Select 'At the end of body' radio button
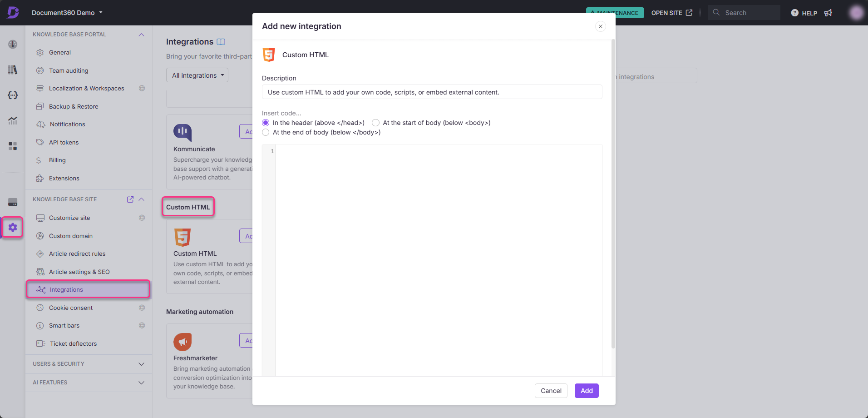This screenshot has height=418, width=868. click(266, 132)
